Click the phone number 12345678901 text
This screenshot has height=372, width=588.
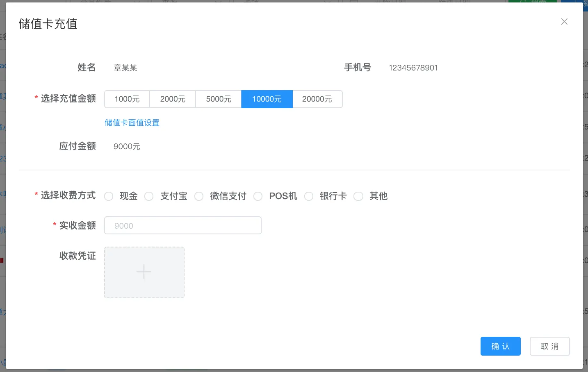tap(413, 68)
